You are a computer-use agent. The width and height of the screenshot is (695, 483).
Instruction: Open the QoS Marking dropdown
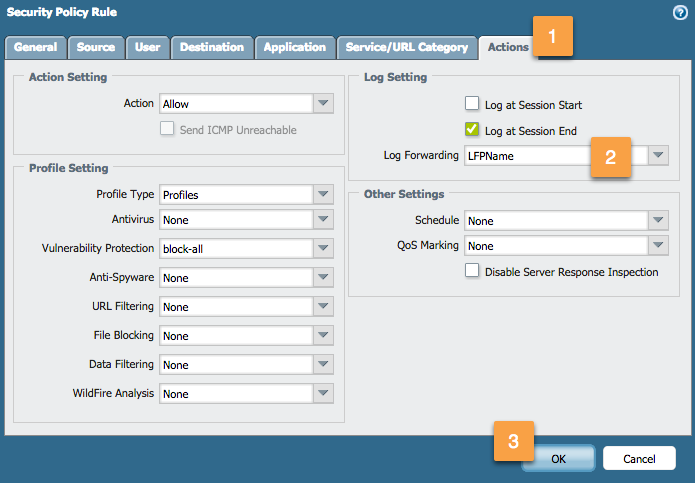point(657,245)
